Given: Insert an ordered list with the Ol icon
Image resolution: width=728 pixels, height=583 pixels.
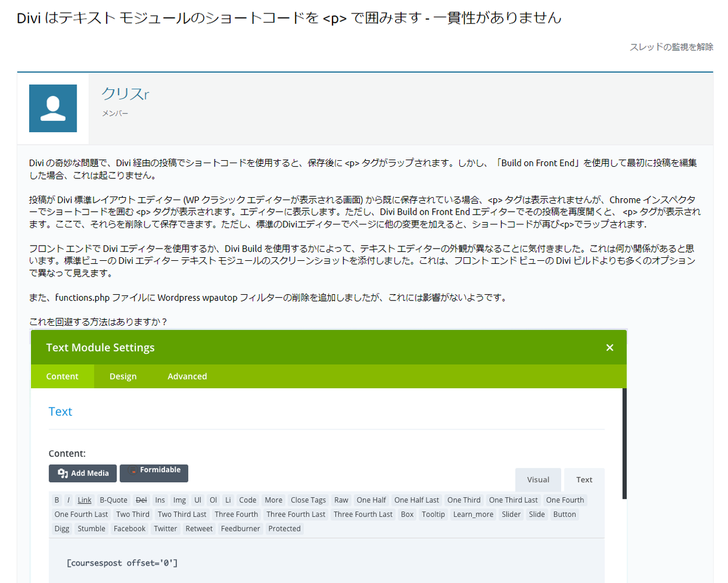Looking at the screenshot, I should pyautogui.click(x=213, y=500).
